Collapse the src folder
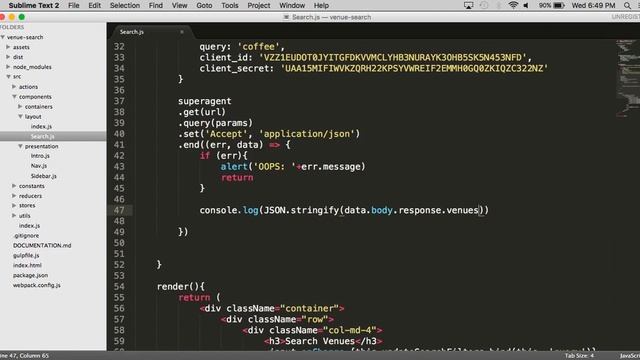640x360 pixels. tap(8, 76)
